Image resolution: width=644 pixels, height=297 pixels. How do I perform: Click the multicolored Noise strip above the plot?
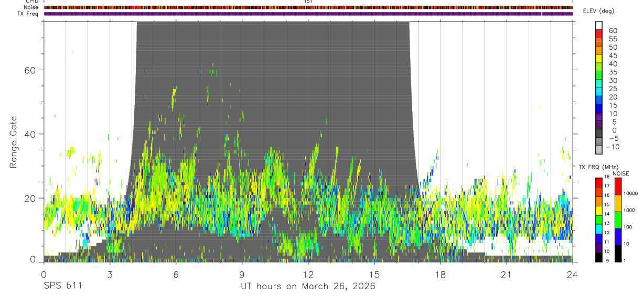(x=308, y=7)
